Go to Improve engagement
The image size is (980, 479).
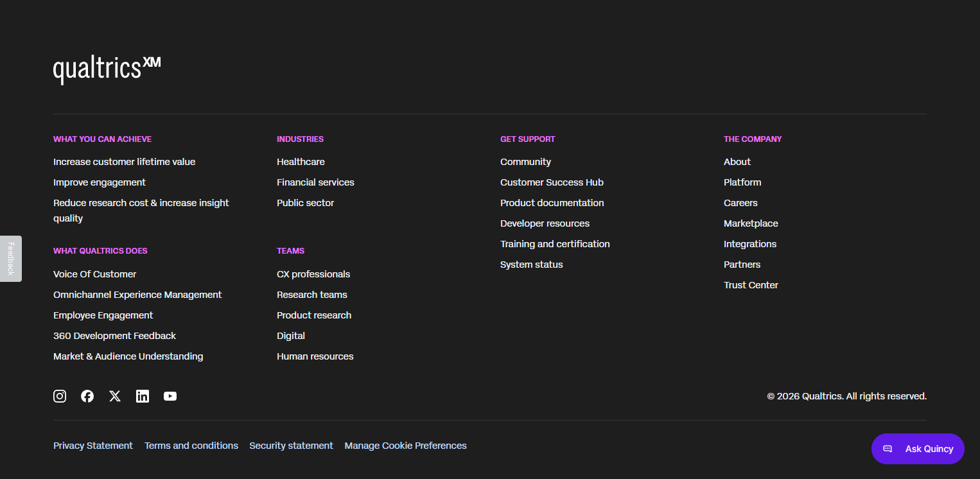pos(100,182)
